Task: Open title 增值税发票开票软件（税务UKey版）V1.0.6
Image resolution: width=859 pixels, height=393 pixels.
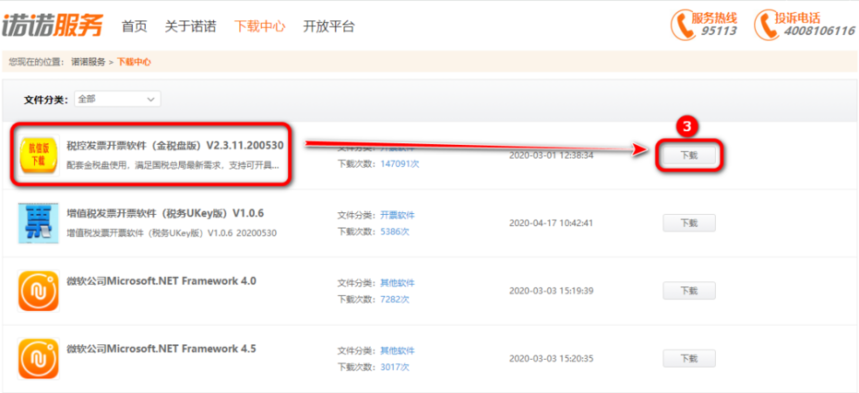Action: coord(165,213)
